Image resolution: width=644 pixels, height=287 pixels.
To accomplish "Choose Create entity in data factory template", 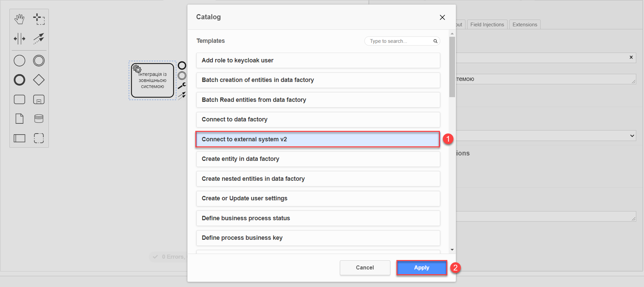I will [318, 159].
